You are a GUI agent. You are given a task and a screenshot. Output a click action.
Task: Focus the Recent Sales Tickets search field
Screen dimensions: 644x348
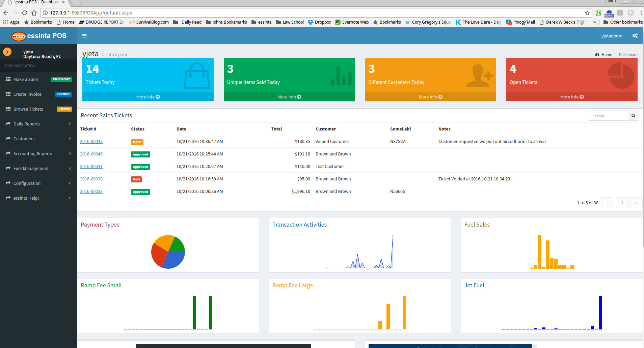click(608, 116)
